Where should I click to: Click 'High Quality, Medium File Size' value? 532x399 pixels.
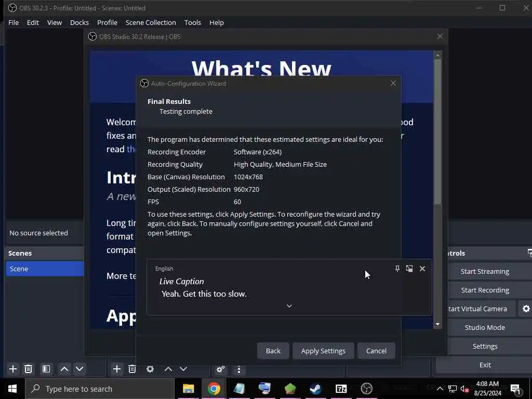click(x=280, y=164)
